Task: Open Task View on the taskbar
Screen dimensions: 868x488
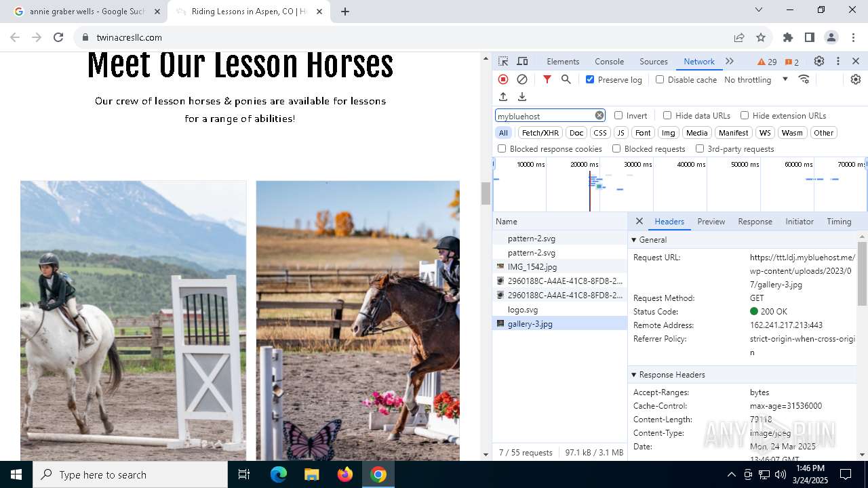Action: (244, 474)
